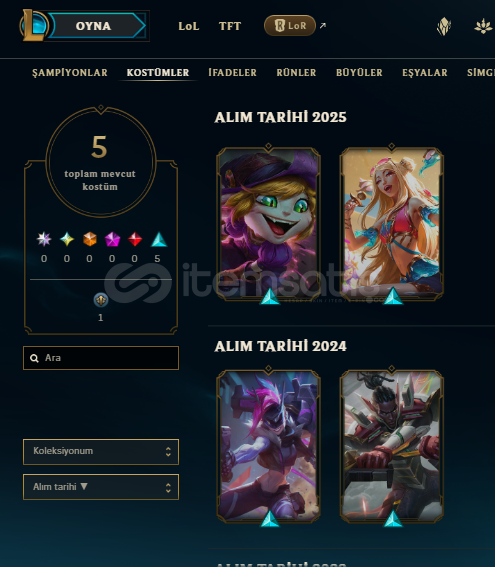Image resolution: width=495 pixels, height=567 pixels.
Task: Select the teal triangle rarity gem
Action: [158, 239]
